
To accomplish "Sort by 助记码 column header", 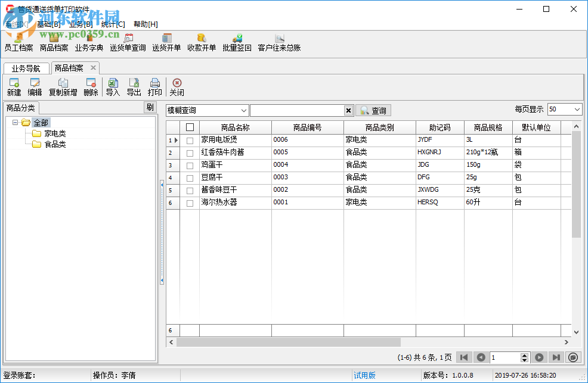I will 440,127.
